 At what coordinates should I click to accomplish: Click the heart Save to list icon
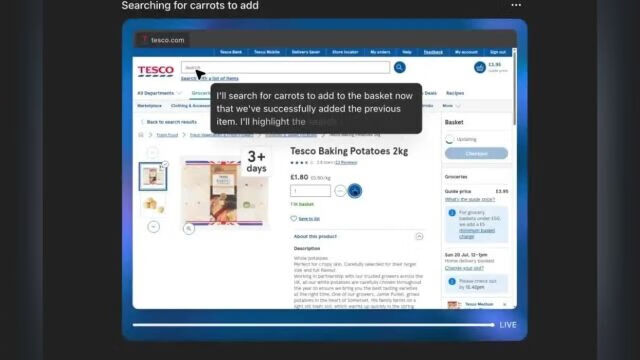(293, 219)
